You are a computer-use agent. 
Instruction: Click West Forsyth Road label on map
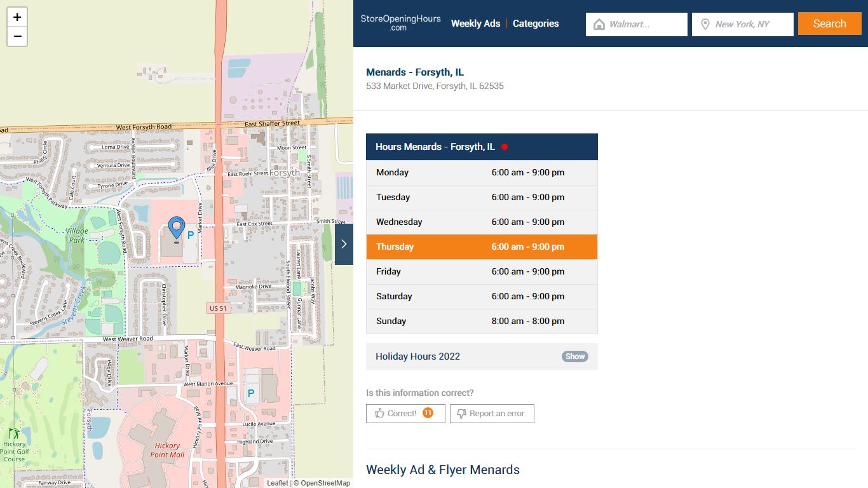tap(144, 128)
